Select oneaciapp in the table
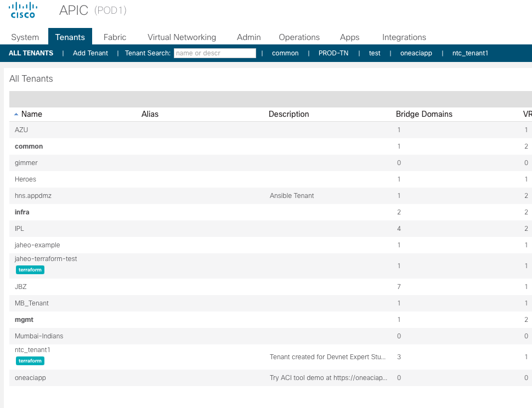The height and width of the screenshot is (408, 532). click(30, 378)
